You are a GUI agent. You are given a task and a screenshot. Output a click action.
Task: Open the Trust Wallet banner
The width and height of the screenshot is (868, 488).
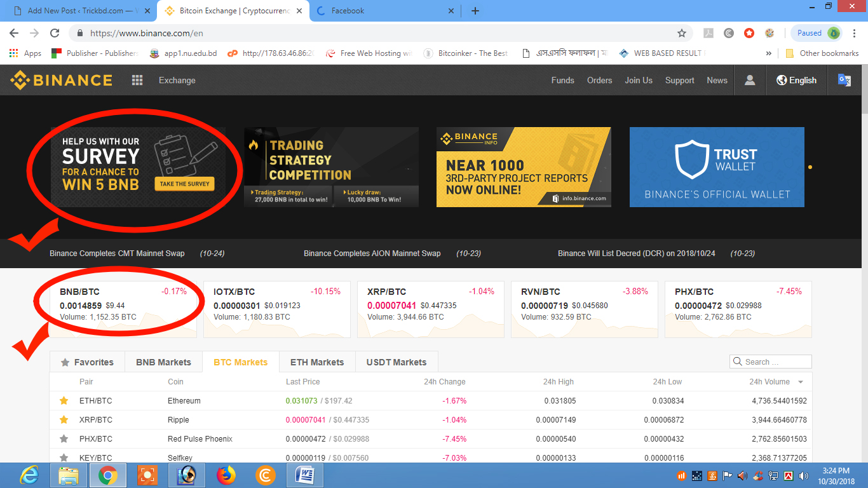pyautogui.click(x=717, y=167)
